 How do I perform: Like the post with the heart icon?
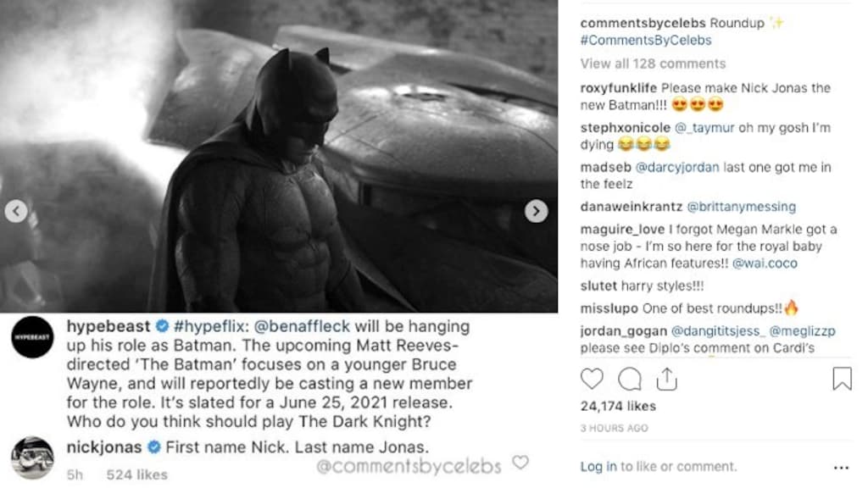coord(593,379)
